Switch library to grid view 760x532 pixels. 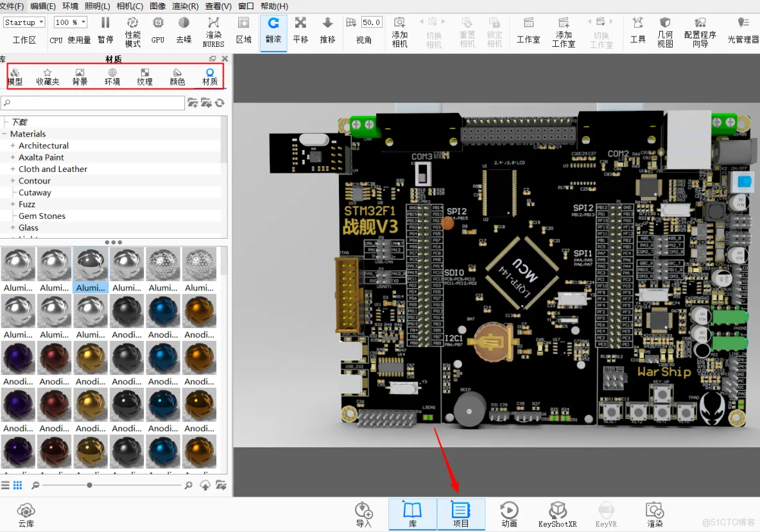[x=18, y=485]
